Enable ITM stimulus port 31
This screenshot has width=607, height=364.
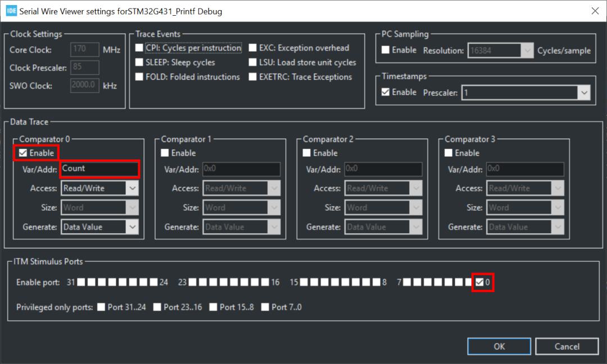click(x=81, y=282)
